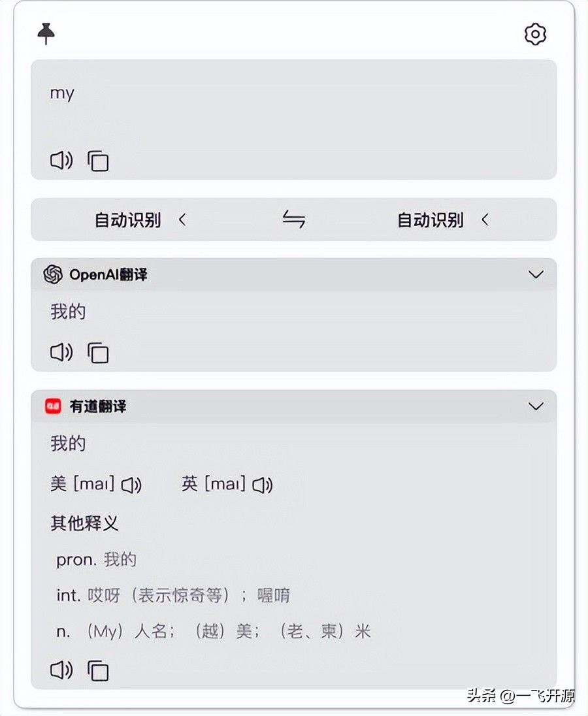Swap source and target languages
This screenshot has width=588, height=716.
pos(293,220)
